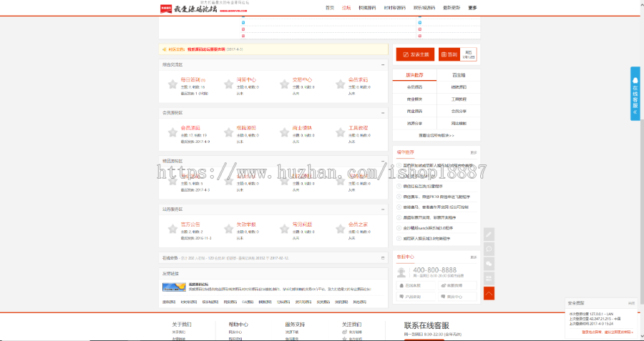
Task: Open the 工具教程 forum
Action: (x=358, y=128)
